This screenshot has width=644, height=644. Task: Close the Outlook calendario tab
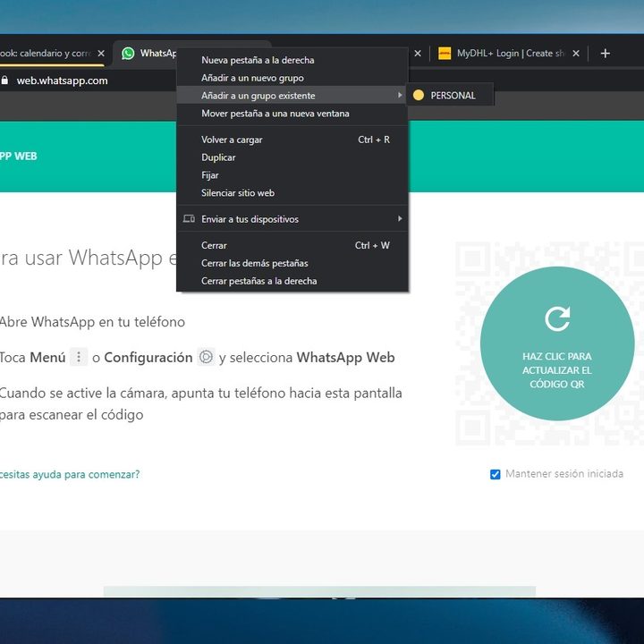click(101, 54)
